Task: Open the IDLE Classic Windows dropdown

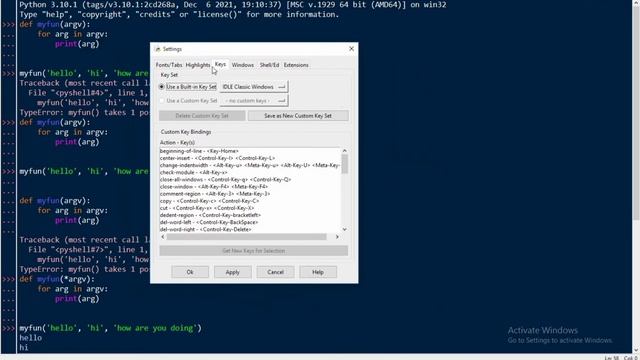Action: pos(254,87)
